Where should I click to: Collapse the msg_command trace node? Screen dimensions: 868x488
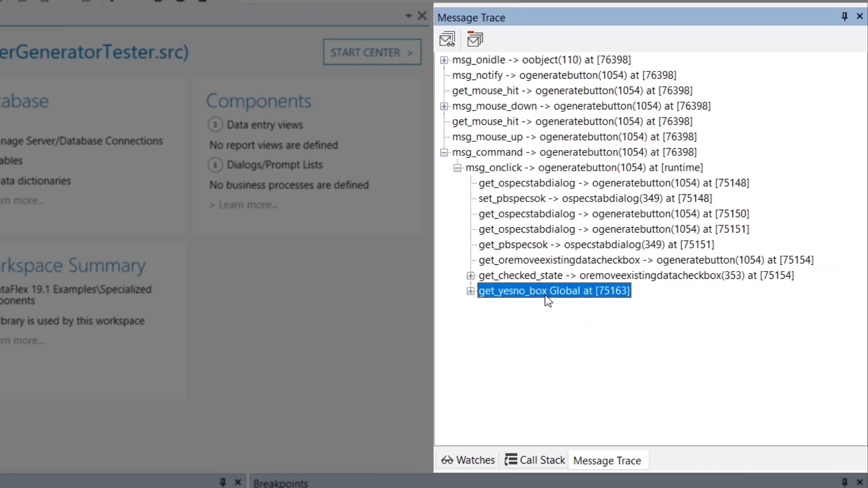pyautogui.click(x=444, y=152)
